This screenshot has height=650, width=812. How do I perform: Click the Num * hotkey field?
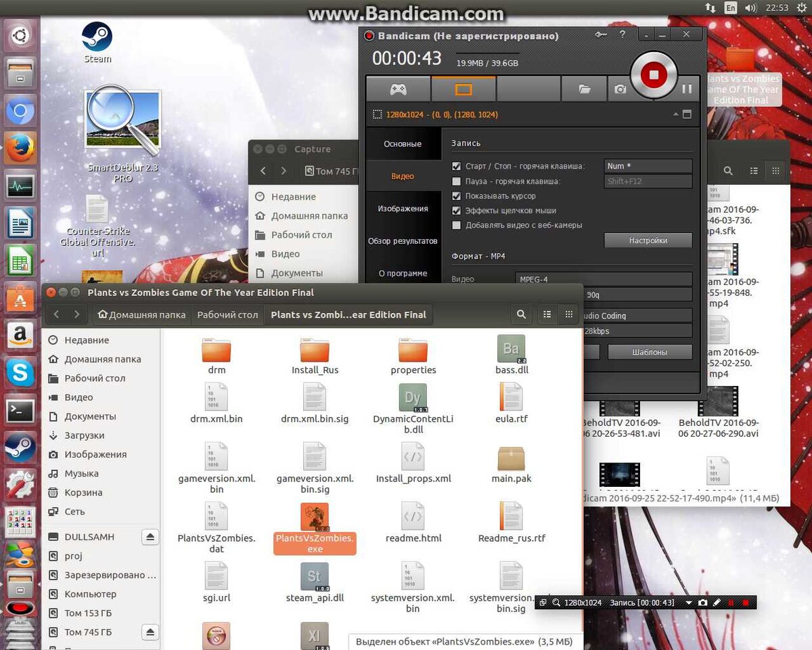(648, 166)
